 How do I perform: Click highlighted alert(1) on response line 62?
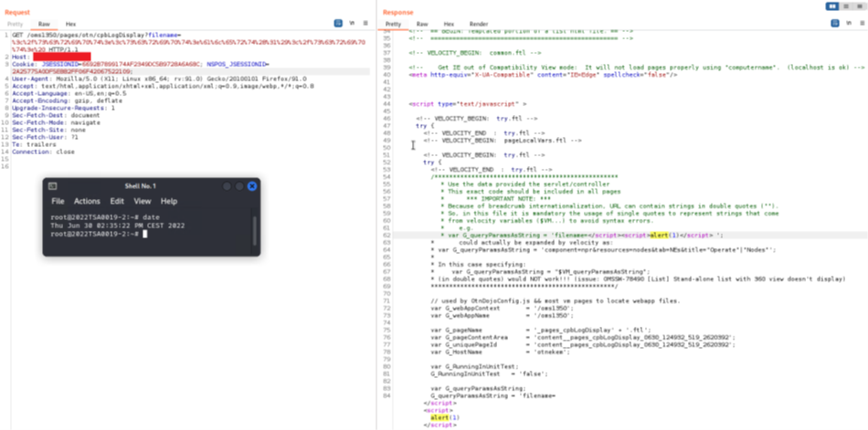click(665, 235)
